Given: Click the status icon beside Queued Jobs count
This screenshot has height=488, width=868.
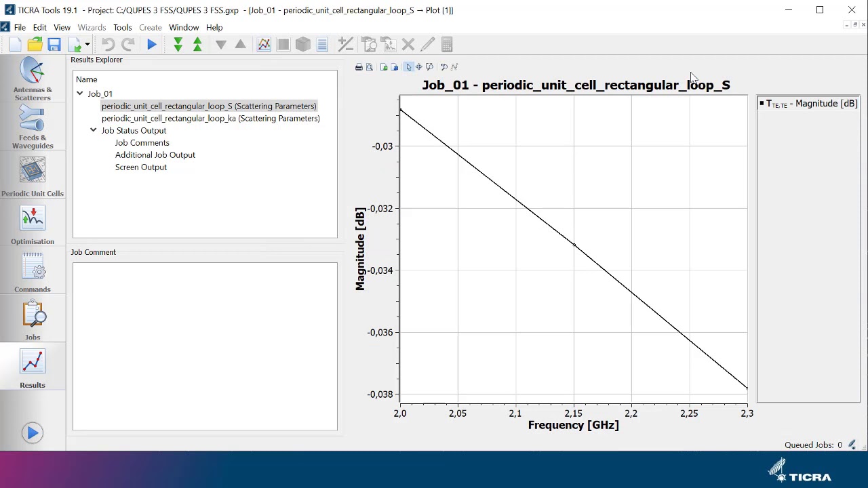Looking at the screenshot, I should coord(852,445).
